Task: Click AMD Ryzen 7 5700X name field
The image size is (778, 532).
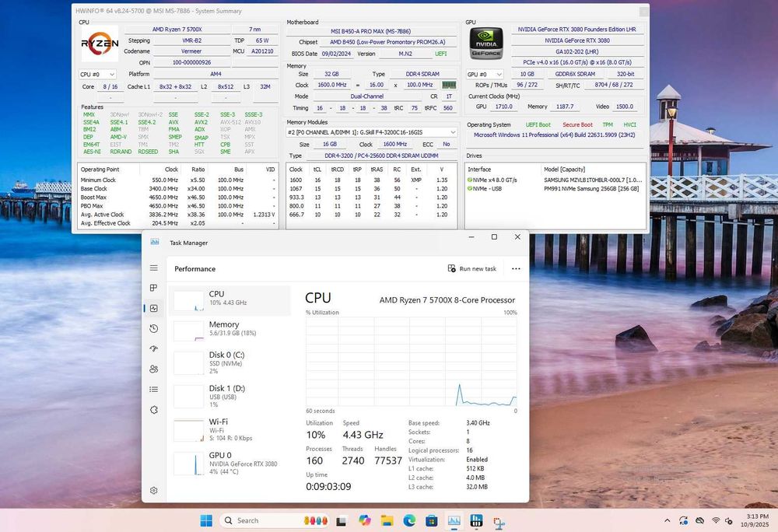Action: pyautogui.click(x=177, y=30)
